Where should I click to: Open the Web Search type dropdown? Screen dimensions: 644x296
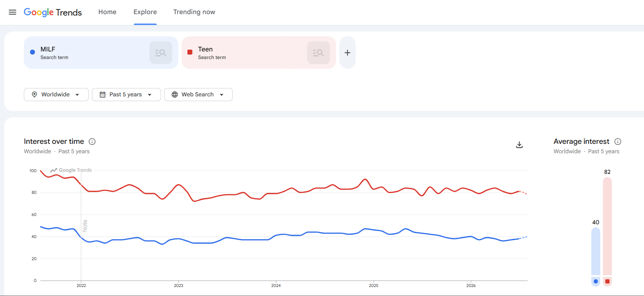point(198,95)
